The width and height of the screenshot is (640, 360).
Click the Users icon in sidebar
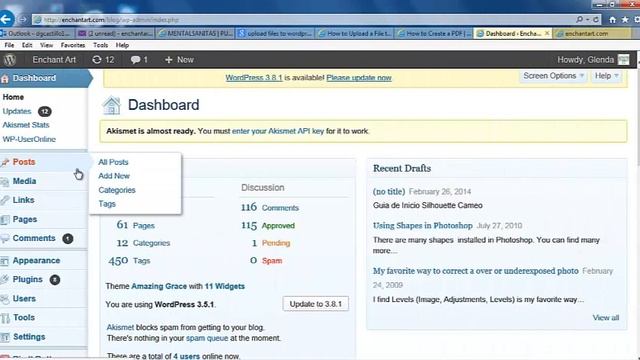[x=5, y=299]
